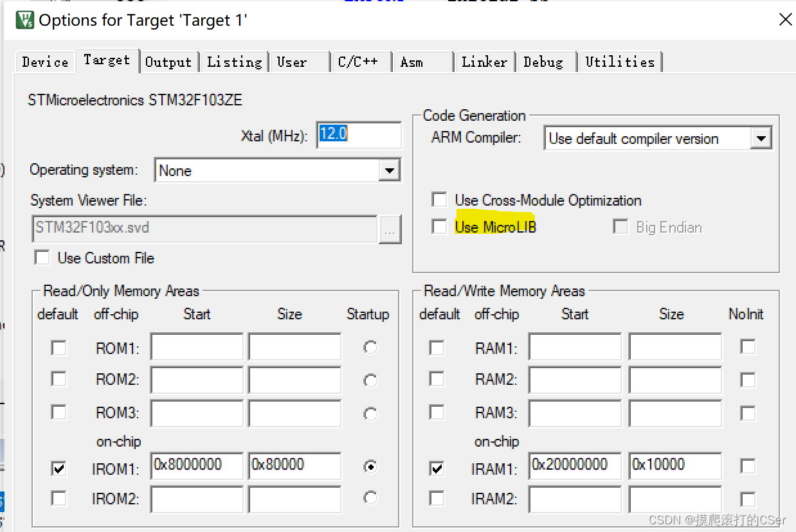
Task: Enable NoInit for RAM3
Action: click(x=747, y=412)
